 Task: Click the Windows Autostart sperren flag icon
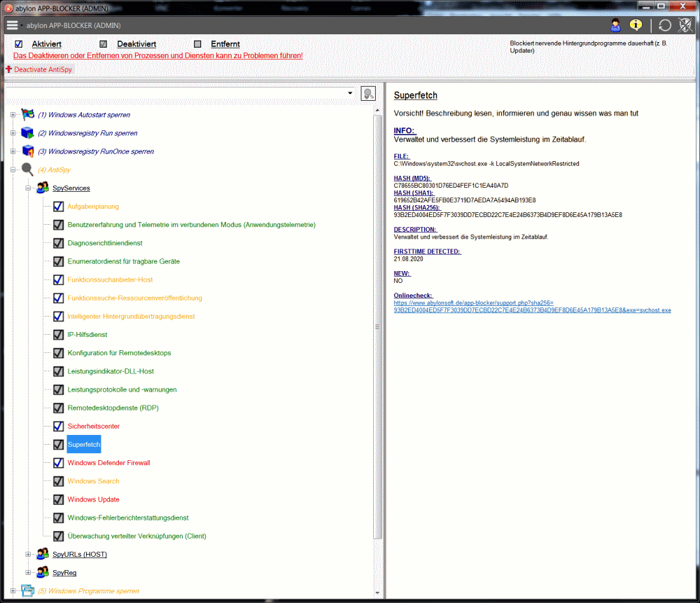28,114
